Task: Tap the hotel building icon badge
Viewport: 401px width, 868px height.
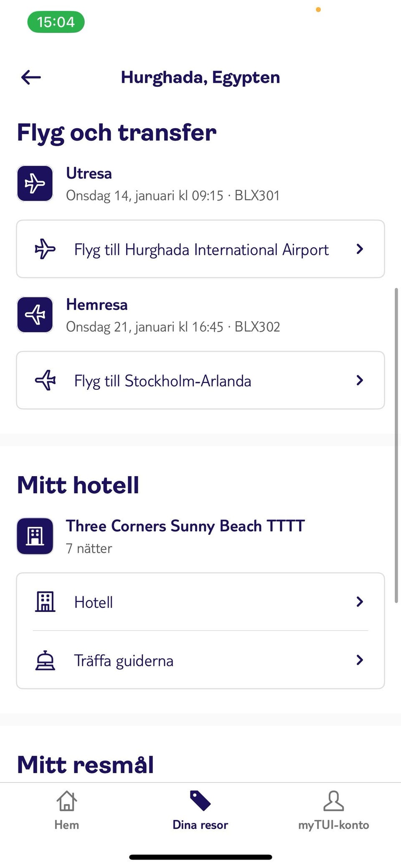Action: coord(35,536)
